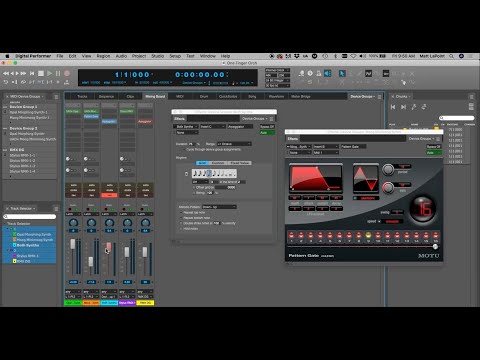The image size is (480, 360).
Task: Click the second mixer channel volume fader
Action: click(x=91, y=261)
